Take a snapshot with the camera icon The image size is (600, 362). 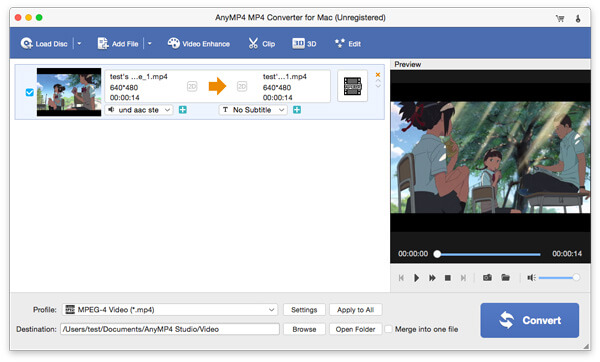pyautogui.click(x=487, y=277)
